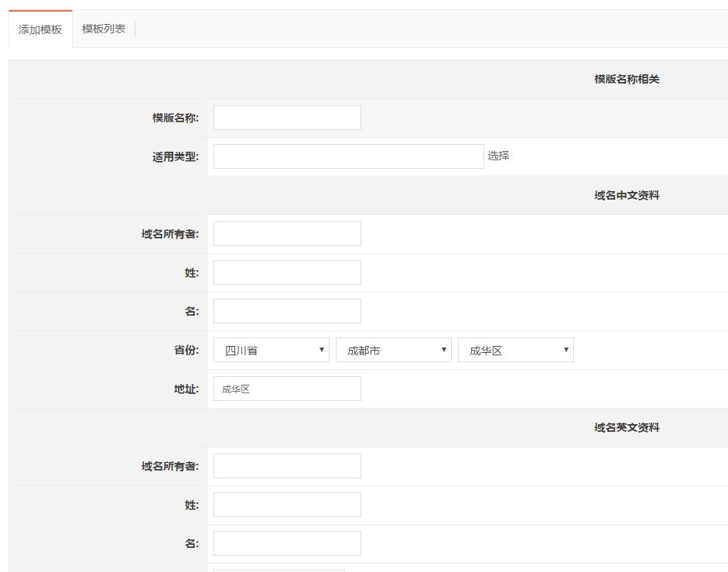Image resolution: width=728 pixels, height=572 pixels.
Task: Open the 成华区 district dropdown
Action: 516,350
